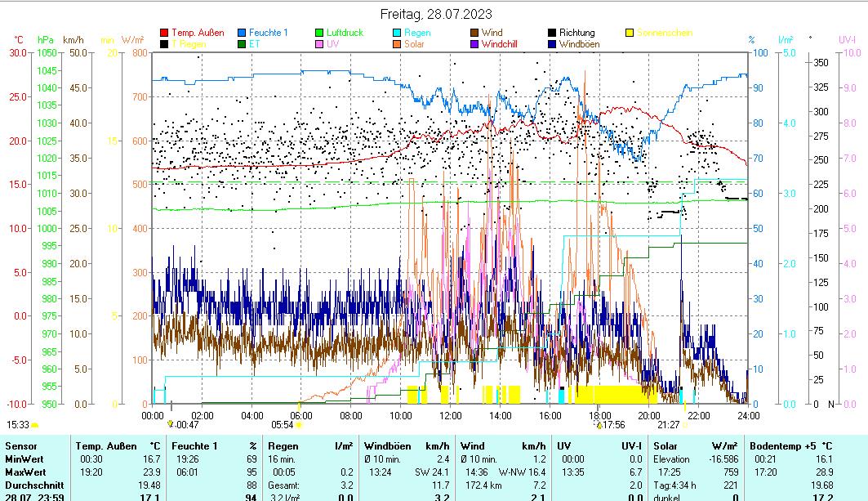The image size is (868, 501).
Task: Click the purple Windchill legend square
Action: [474, 44]
